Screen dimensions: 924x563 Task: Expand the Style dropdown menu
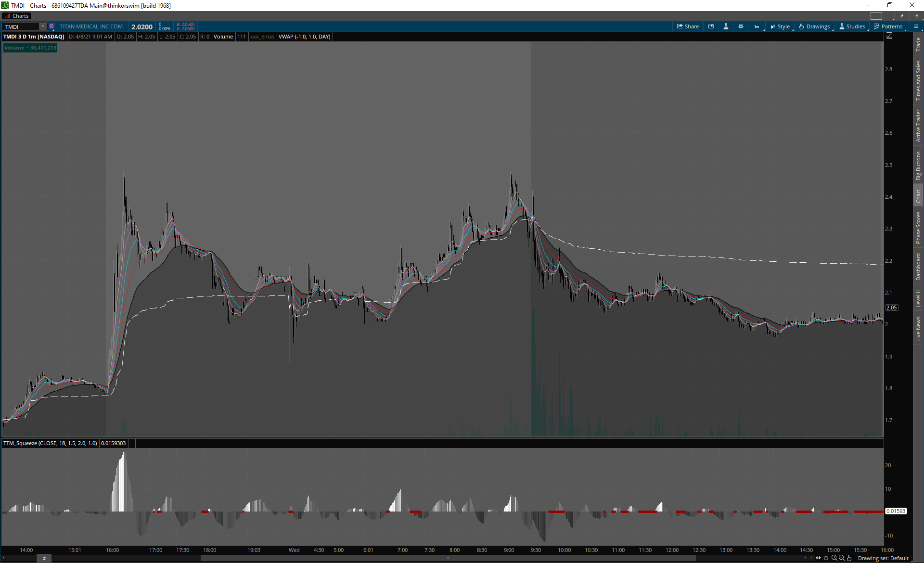click(780, 26)
